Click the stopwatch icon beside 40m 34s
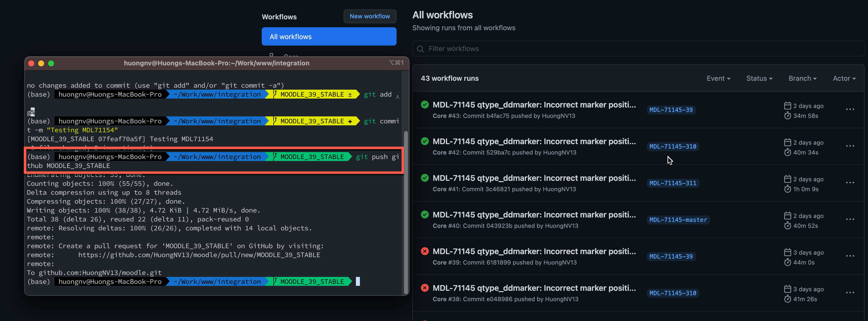The image size is (868, 321). 787,153
